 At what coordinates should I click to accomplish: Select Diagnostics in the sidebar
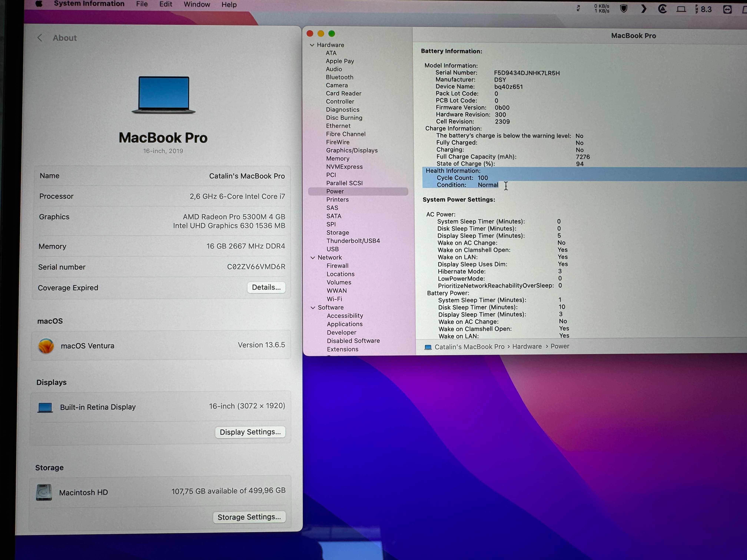(x=342, y=110)
